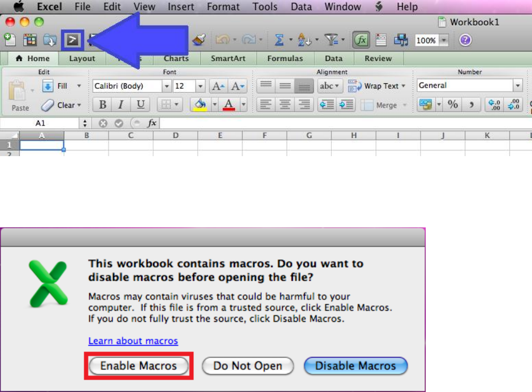
Task: Click Decrease Decimal icon
Action: tap(513, 105)
